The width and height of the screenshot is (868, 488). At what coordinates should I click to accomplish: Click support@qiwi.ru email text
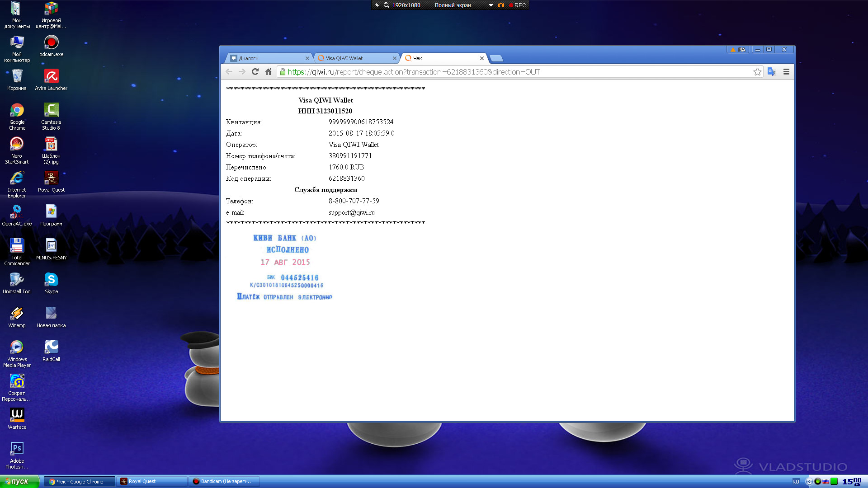pos(352,212)
